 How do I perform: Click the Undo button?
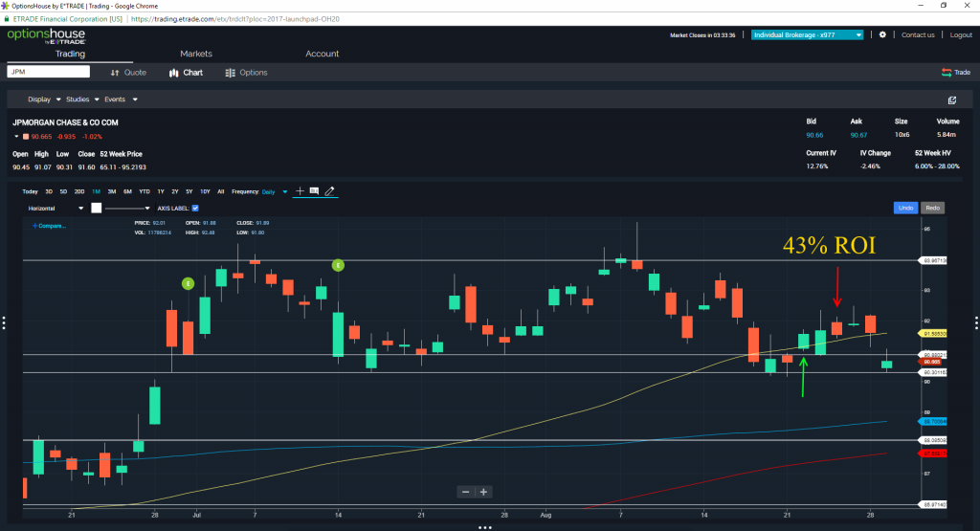(905, 208)
